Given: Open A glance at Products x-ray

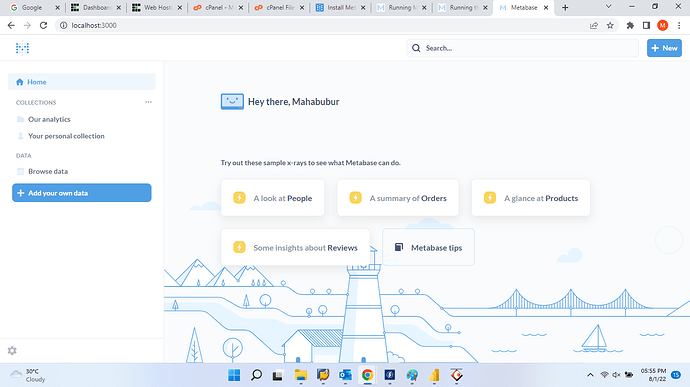Looking at the screenshot, I should (x=531, y=198).
